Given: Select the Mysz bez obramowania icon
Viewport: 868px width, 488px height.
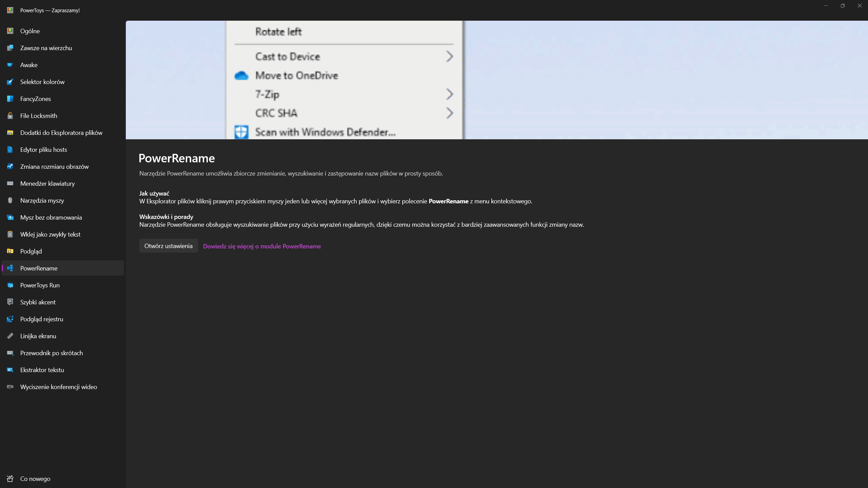Looking at the screenshot, I should tap(10, 217).
